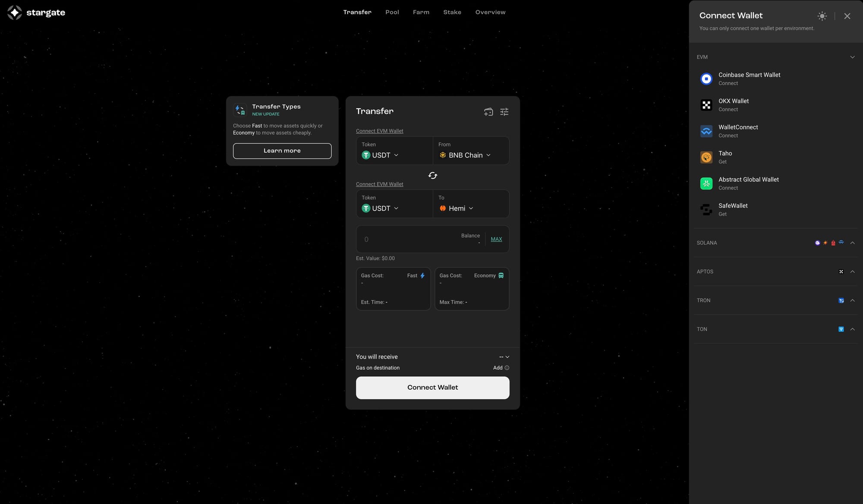863x504 pixels.
Task: Toggle light theme with the sun icon
Action: [x=822, y=16]
